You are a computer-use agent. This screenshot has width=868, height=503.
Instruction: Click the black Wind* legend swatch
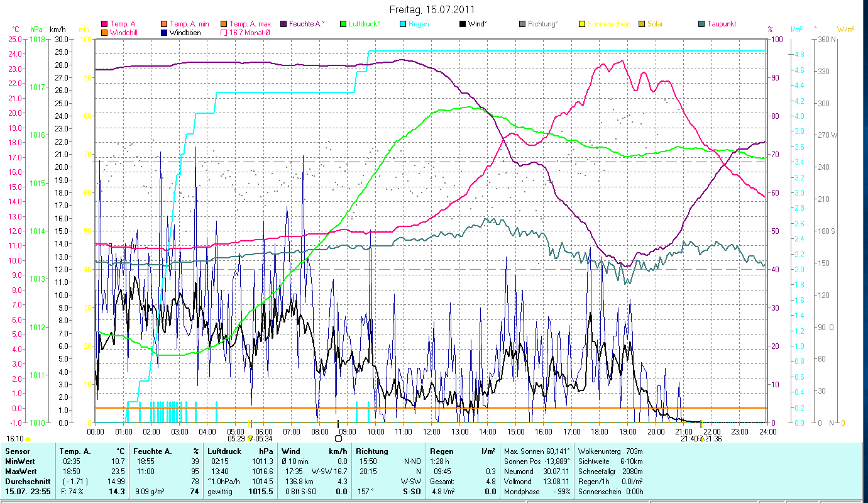click(463, 24)
